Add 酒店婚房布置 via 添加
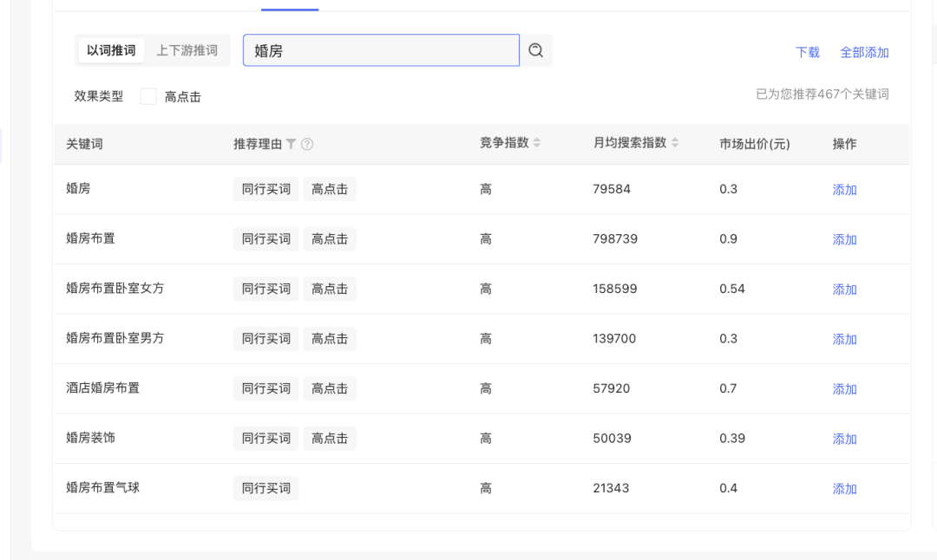This screenshot has width=937, height=560. 844,389
